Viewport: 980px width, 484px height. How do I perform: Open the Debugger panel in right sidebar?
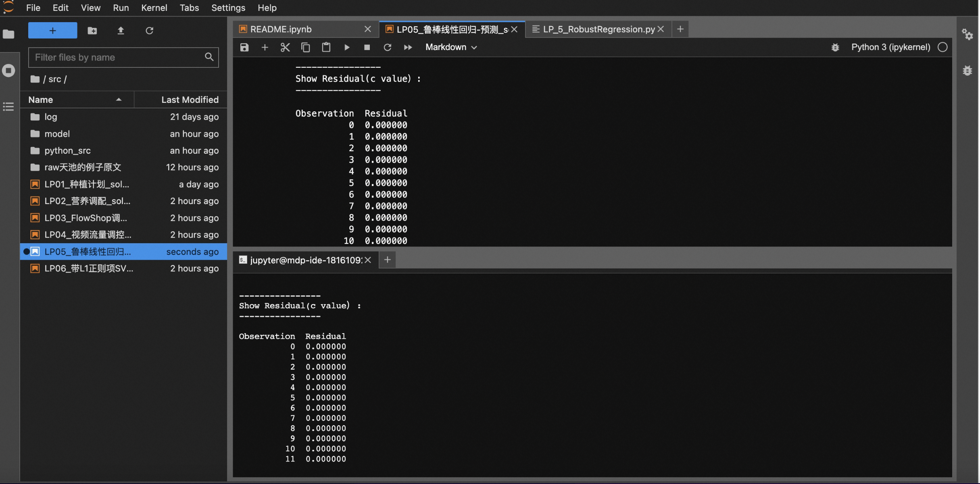[967, 71]
